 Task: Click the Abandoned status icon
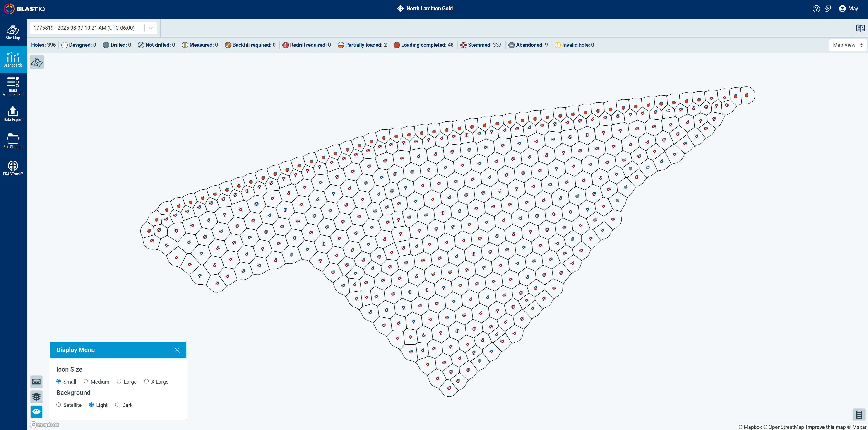(x=512, y=45)
